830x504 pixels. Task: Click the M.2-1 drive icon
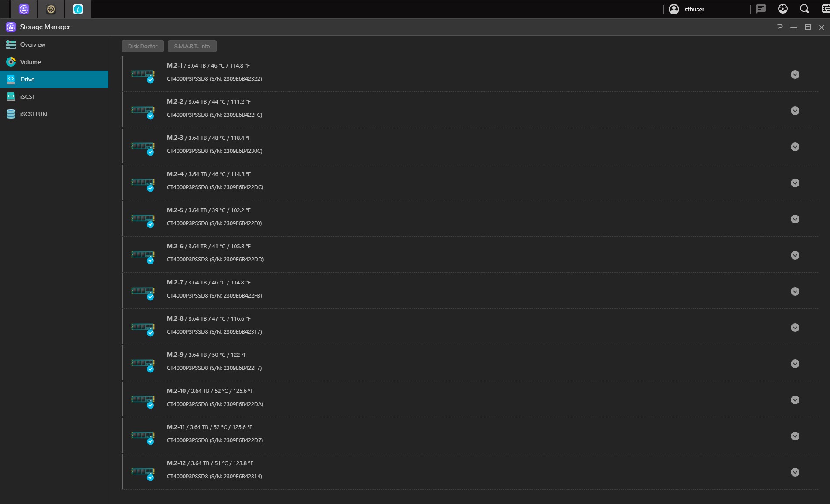point(143,74)
